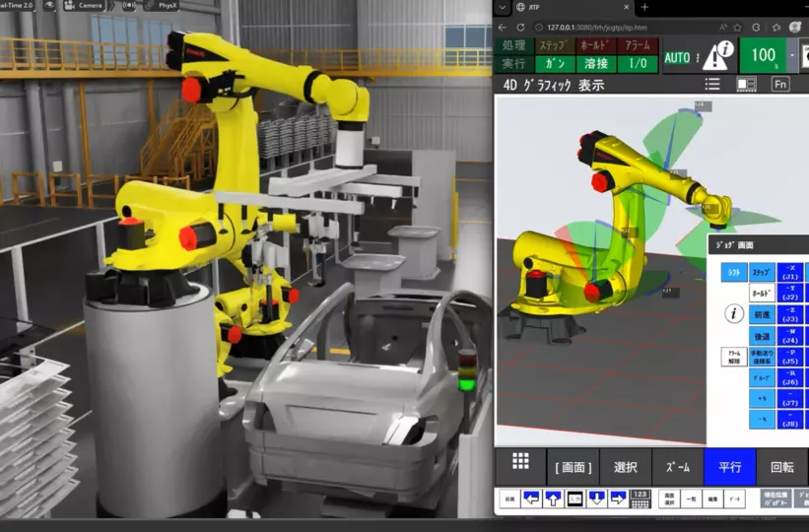Increase speed with the +% button
Image resolution: width=809 pixels, height=532 pixels.
coord(762,398)
